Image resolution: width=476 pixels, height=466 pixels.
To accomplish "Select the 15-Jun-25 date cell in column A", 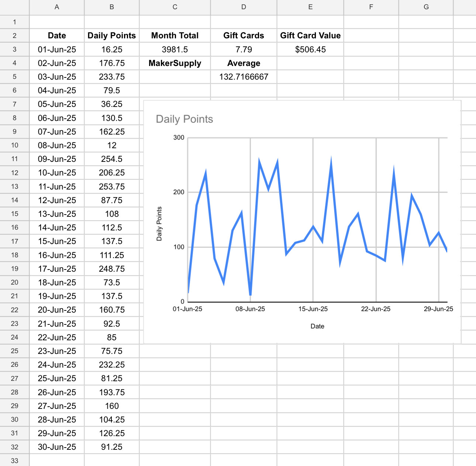I will (x=57, y=241).
